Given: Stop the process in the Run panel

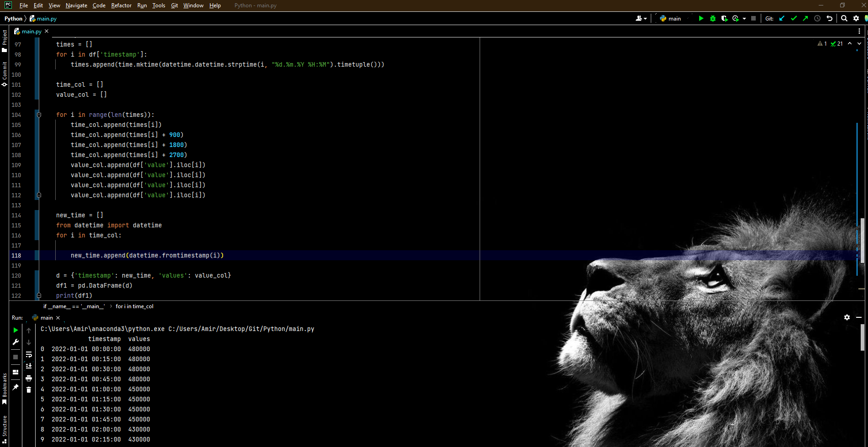Looking at the screenshot, I should (x=16, y=357).
